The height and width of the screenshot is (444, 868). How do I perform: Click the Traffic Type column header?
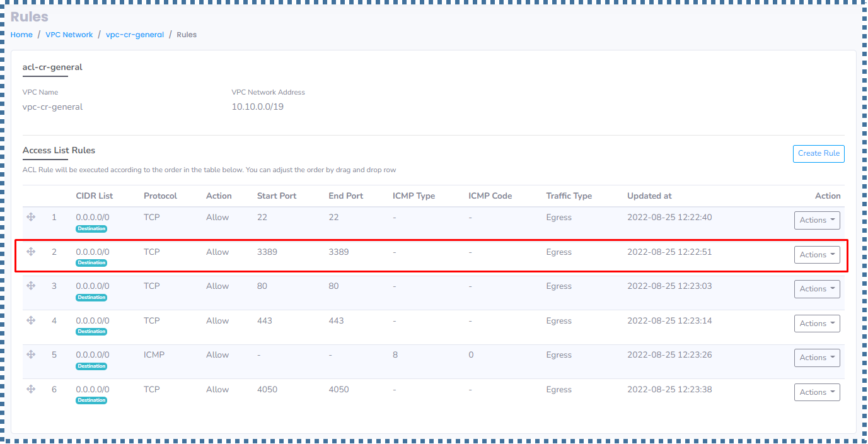tap(569, 196)
